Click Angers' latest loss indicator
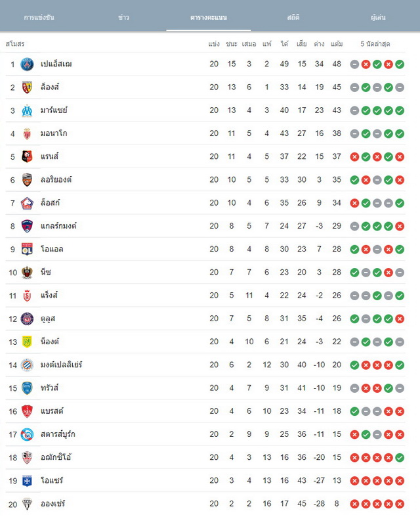This screenshot has height=517, width=420. (400, 504)
